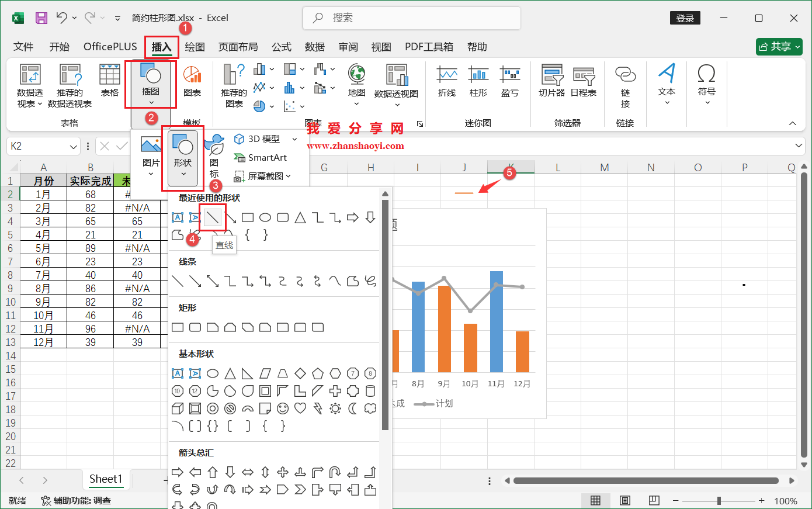The height and width of the screenshot is (509, 812).
Task: Open the 开始 ribbon tab
Action: [59, 47]
